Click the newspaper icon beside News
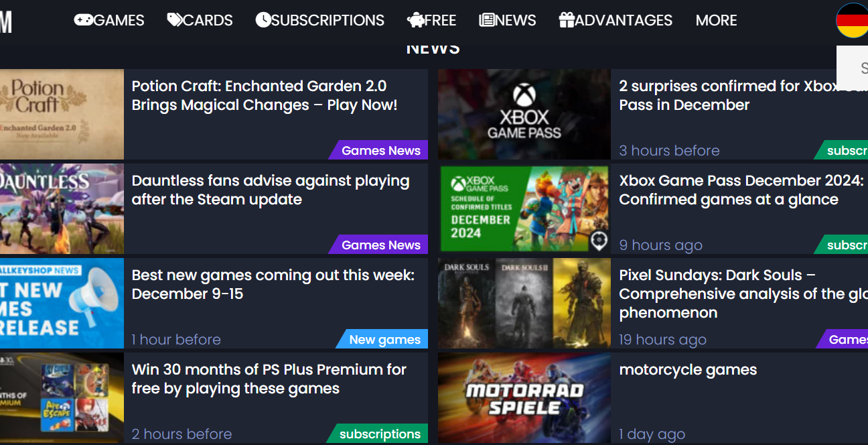 tap(487, 20)
